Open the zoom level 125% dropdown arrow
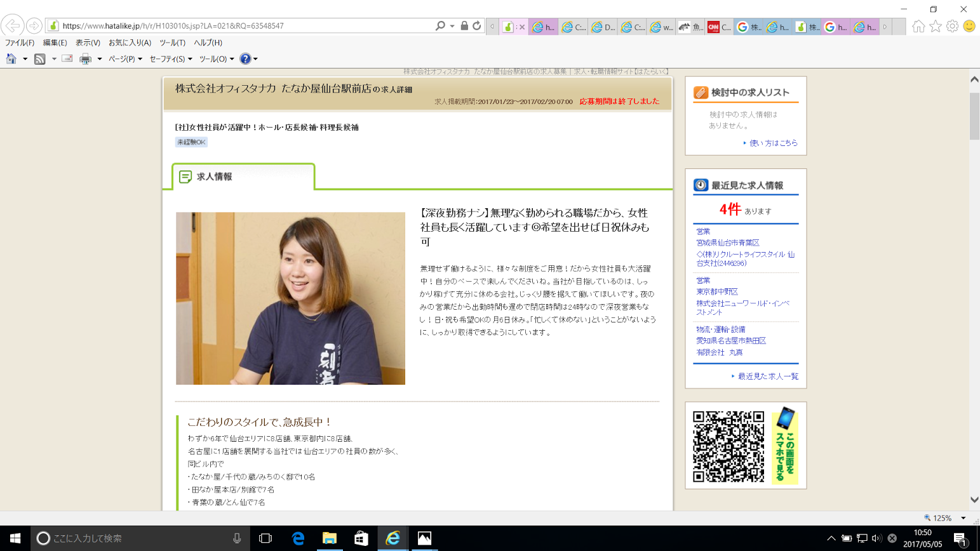The image size is (980, 551). click(963, 518)
